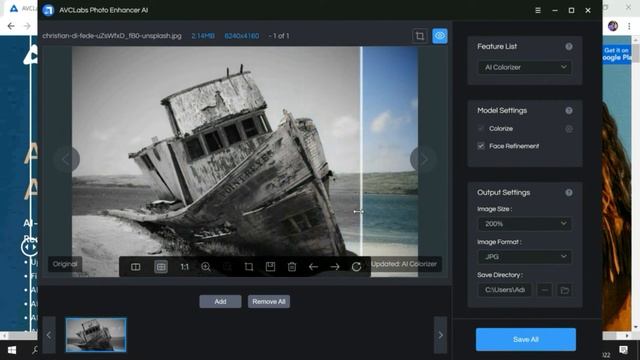640x360 pixels.
Task: Delete the image with trash icon
Action: click(x=292, y=267)
